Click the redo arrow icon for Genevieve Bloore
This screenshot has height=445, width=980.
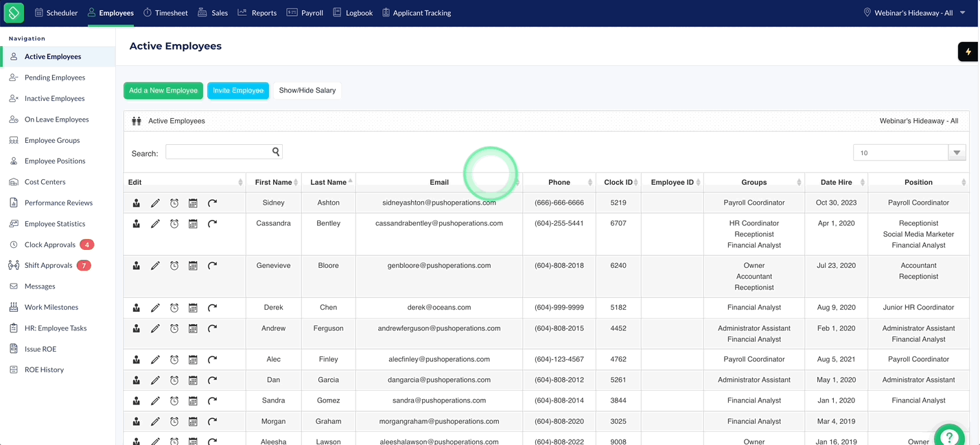pyautogui.click(x=212, y=266)
